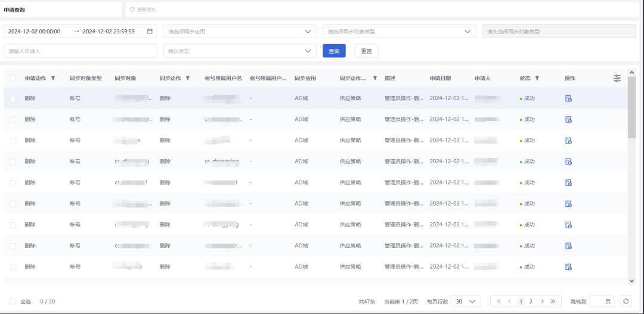
Task: Click the blue 查询 button
Action: tap(334, 51)
